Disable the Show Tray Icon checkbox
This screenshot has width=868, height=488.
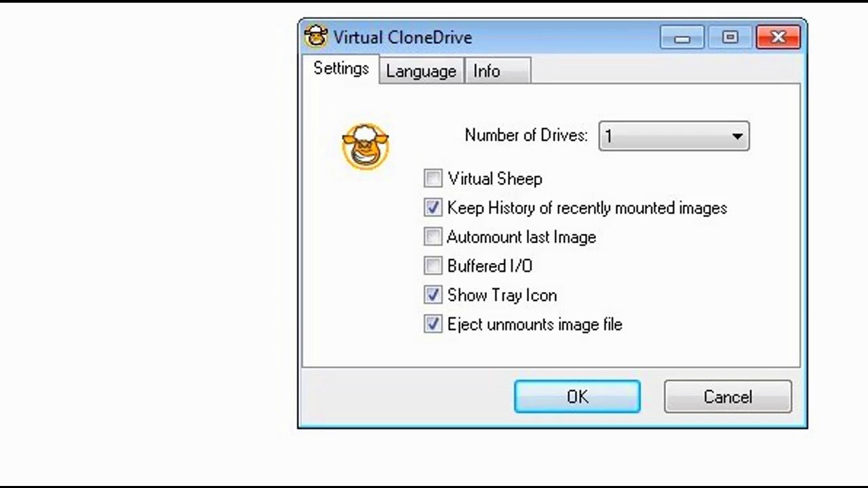click(x=433, y=295)
